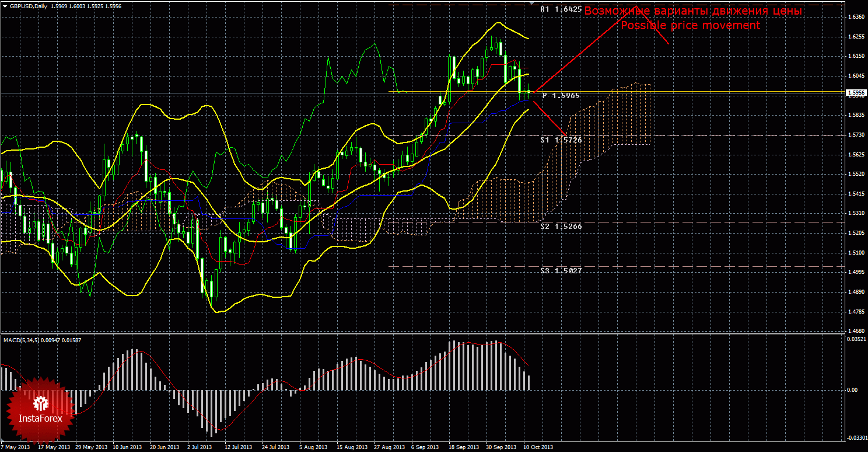The width and height of the screenshot is (868, 452).
Task: Select the S3 1.5027 support label
Action: pos(561,271)
